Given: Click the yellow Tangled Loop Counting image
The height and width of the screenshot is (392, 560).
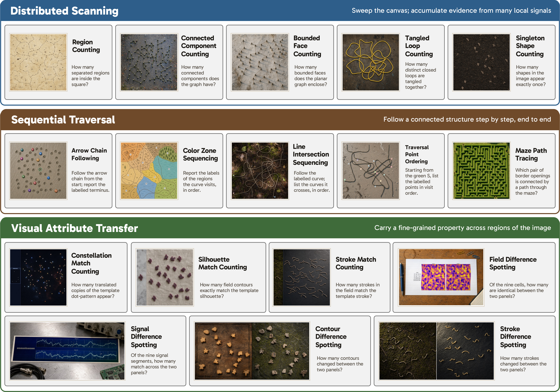Looking at the screenshot, I should (371, 62).
